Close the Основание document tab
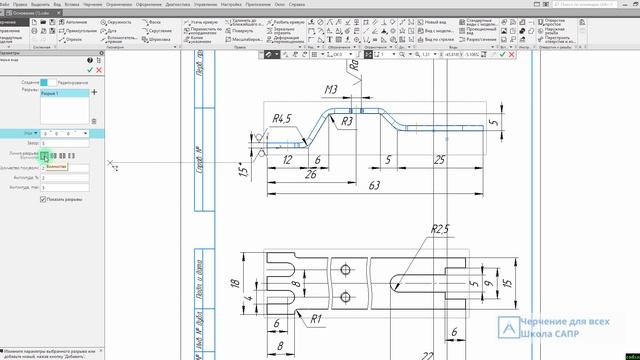Image resolution: width=640 pixels, height=360 pixels. tap(58, 13)
